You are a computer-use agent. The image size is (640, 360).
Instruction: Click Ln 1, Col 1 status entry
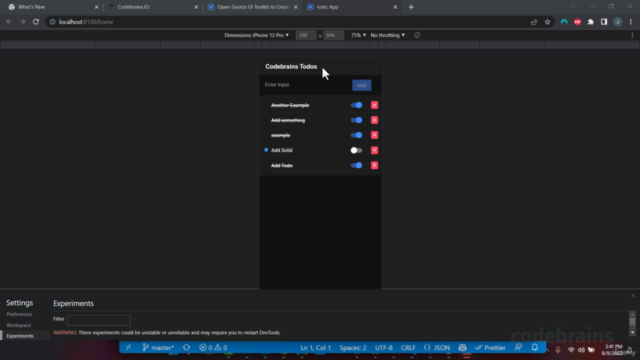316,348
